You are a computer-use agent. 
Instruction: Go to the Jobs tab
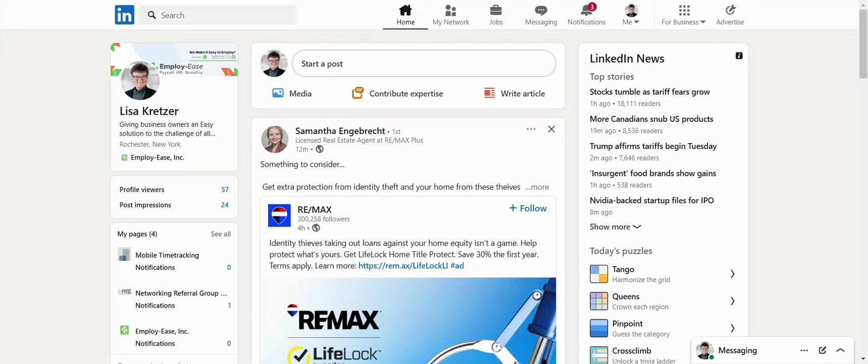point(496,15)
